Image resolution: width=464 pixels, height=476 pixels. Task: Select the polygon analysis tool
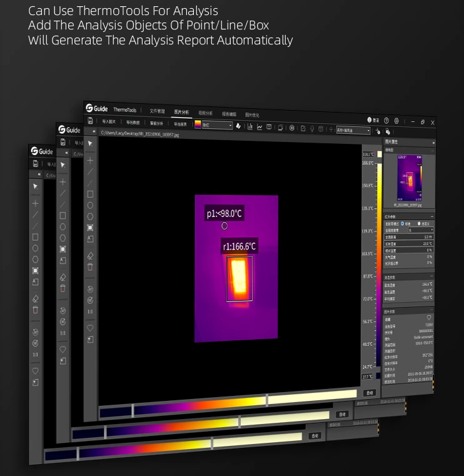pos(90,216)
